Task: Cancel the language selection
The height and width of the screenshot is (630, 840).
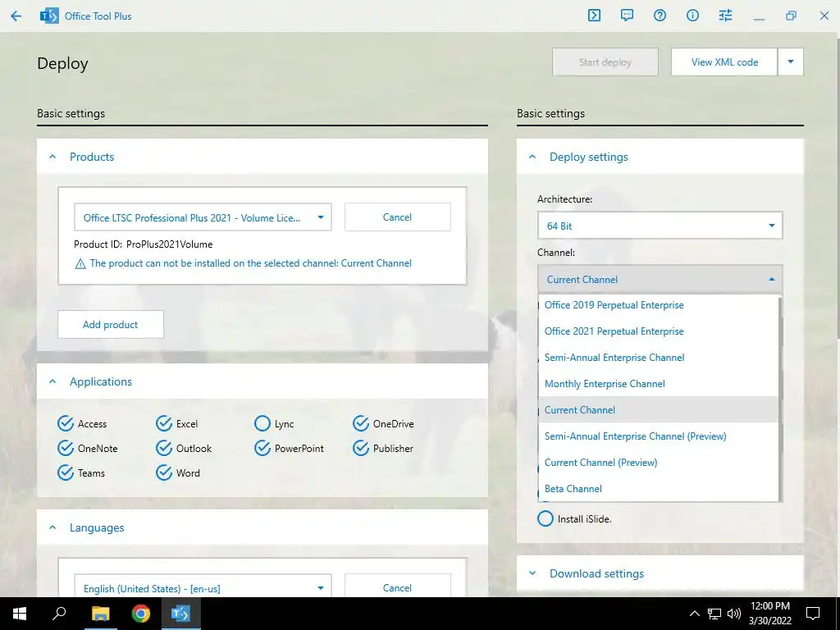Action: 398,587
